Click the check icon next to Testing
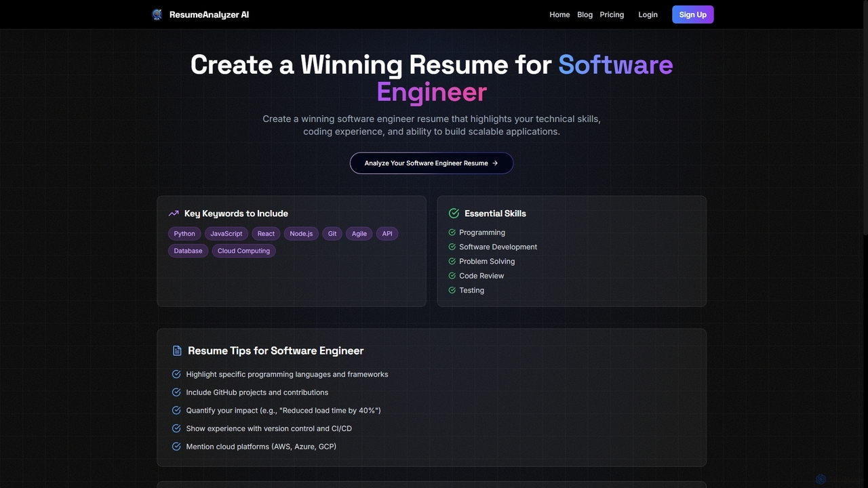This screenshot has width=868, height=488. 452,290
